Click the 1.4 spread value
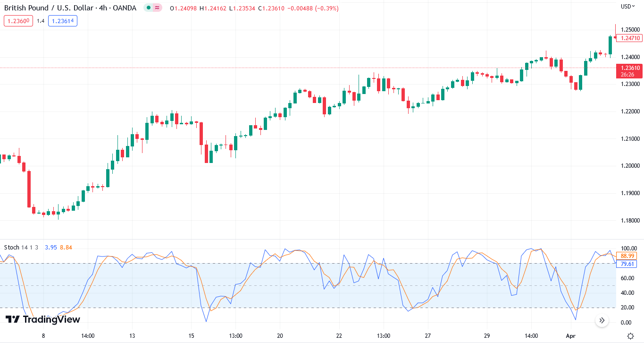The image size is (644, 343). click(x=41, y=21)
